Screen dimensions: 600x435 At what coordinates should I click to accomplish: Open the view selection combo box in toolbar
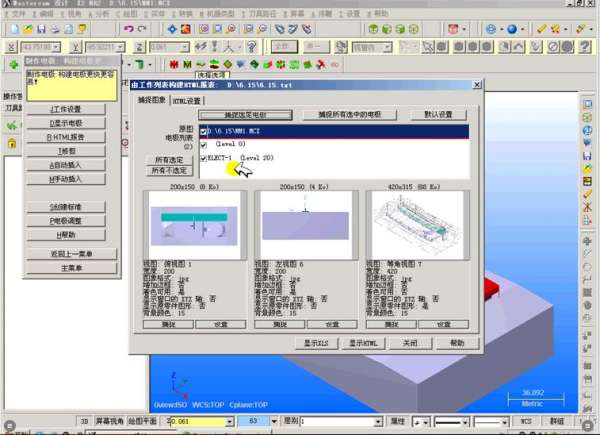coord(372,47)
